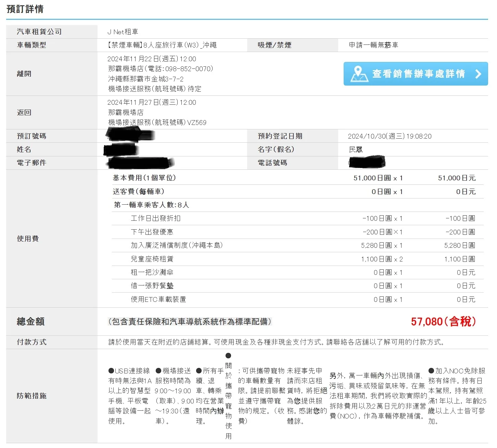The height and width of the screenshot is (448, 497).
Task: Click the 關於攜帶寵物使用 vertical heading
Action: tap(228, 396)
